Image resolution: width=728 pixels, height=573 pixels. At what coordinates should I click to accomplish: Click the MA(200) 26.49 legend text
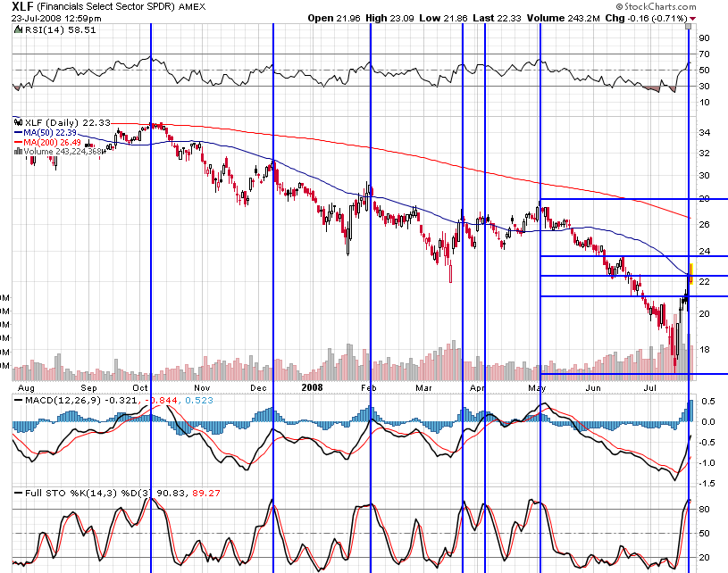coord(52,142)
